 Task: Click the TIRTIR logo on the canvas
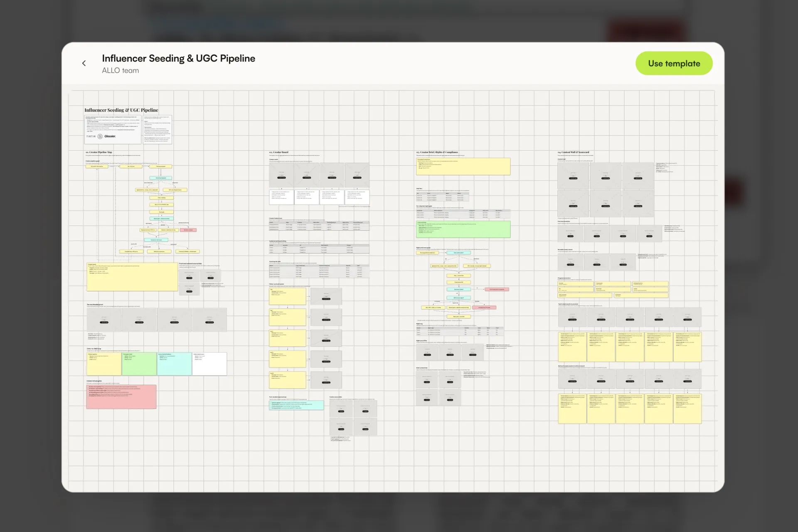(91, 136)
